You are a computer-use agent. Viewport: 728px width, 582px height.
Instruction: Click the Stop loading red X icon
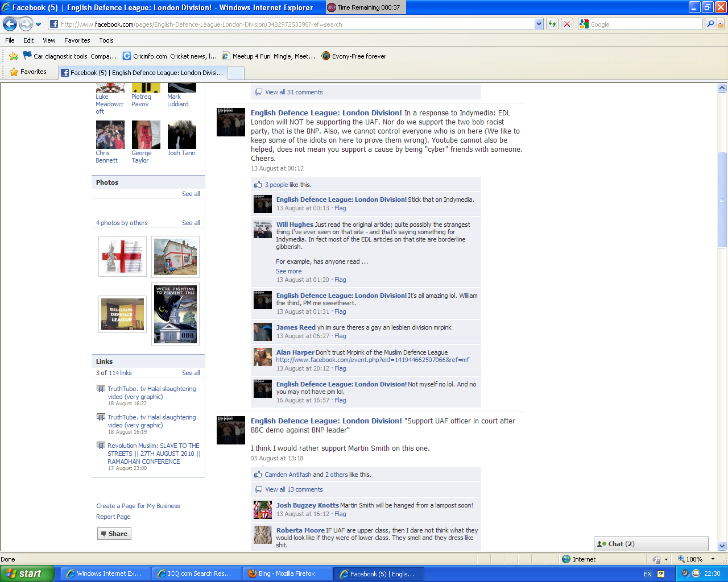click(566, 24)
